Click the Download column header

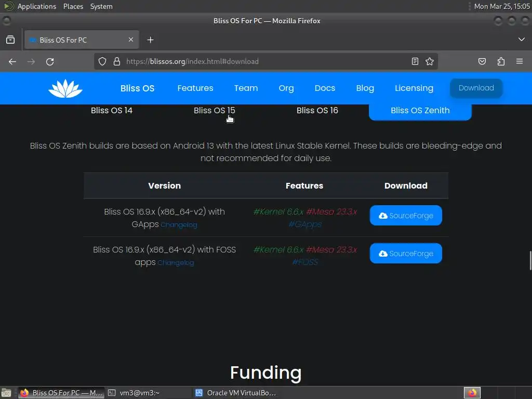point(406,185)
